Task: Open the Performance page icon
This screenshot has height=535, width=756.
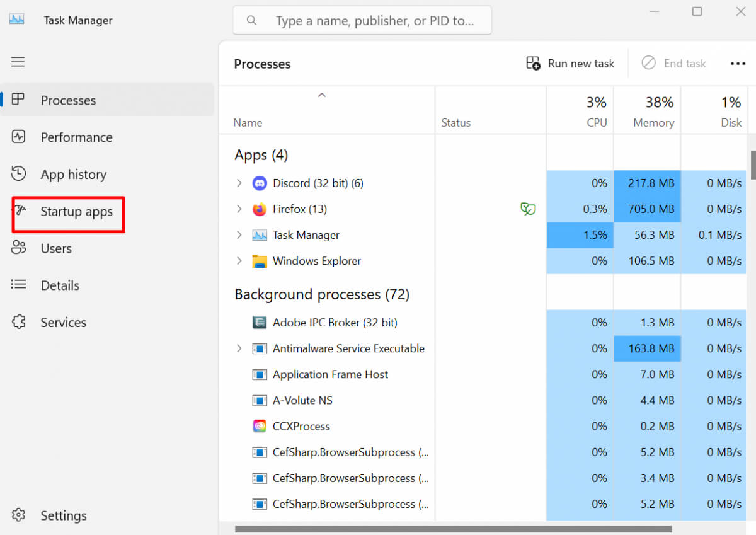Action: coord(18,137)
